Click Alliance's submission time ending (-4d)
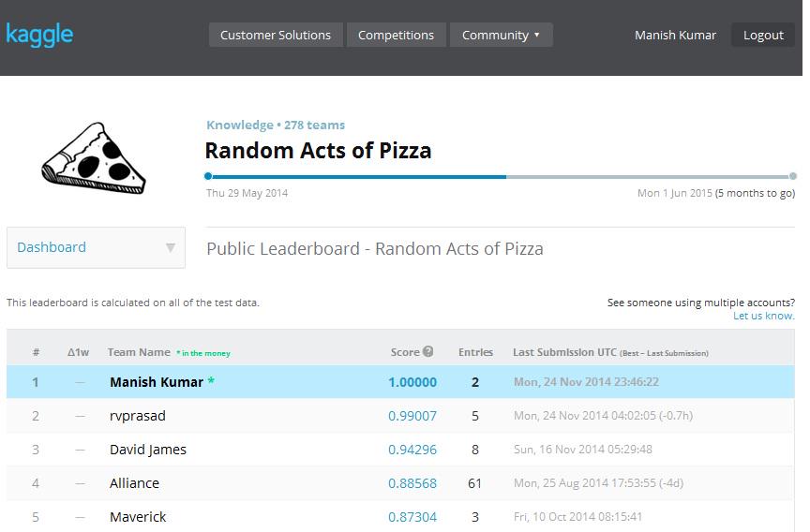 click(x=598, y=483)
